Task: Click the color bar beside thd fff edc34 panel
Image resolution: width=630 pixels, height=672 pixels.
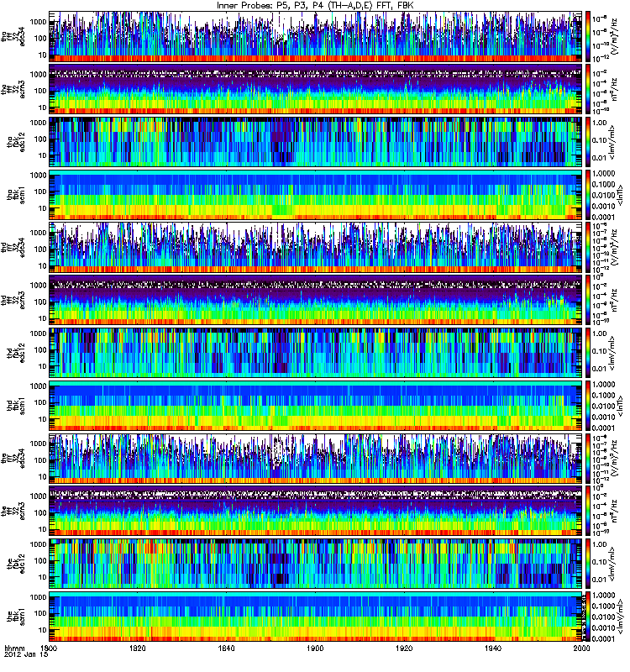Action: pyautogui.click(x=588, y=247)
